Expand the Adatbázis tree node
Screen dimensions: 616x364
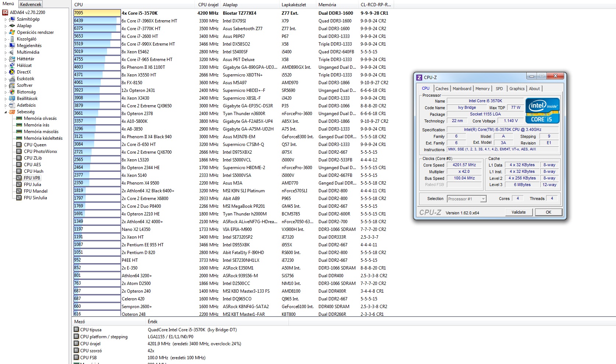coord(6,105)
